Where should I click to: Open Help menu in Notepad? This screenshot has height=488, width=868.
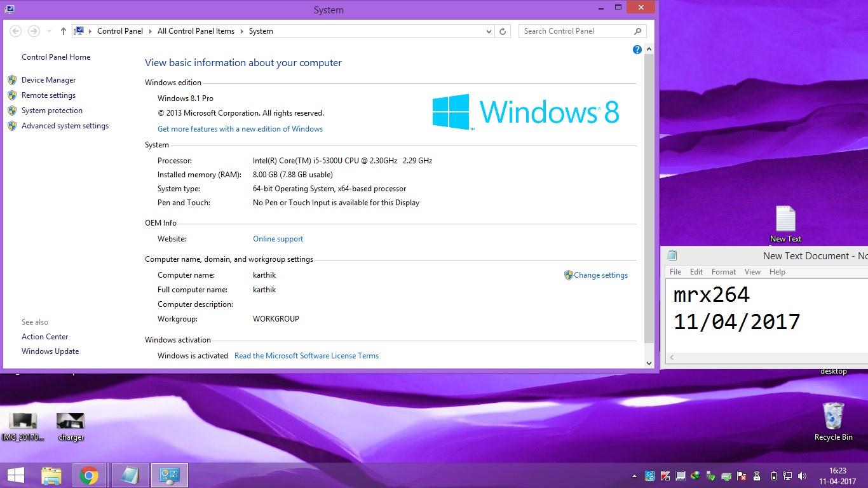[x=777, y=272]
